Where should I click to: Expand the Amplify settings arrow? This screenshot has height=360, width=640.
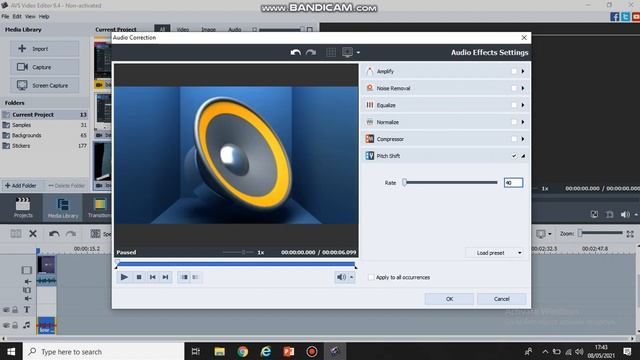(523, 71)
